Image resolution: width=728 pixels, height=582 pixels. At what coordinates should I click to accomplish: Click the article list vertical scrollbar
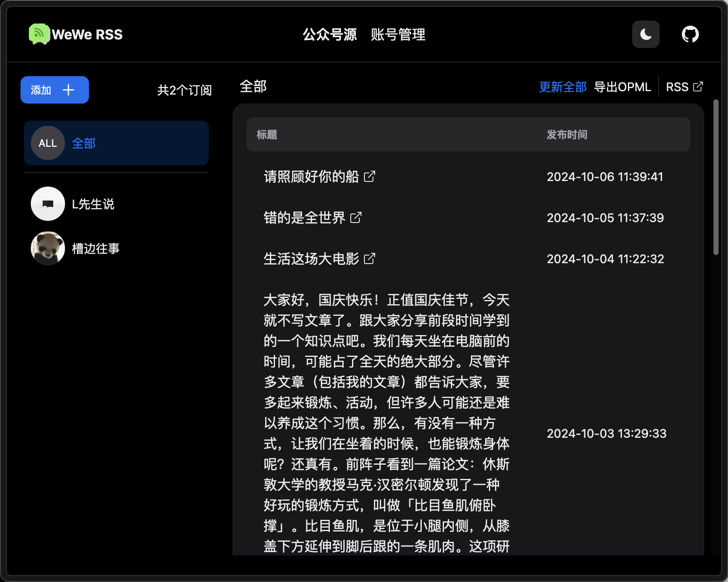coord(716,177)
